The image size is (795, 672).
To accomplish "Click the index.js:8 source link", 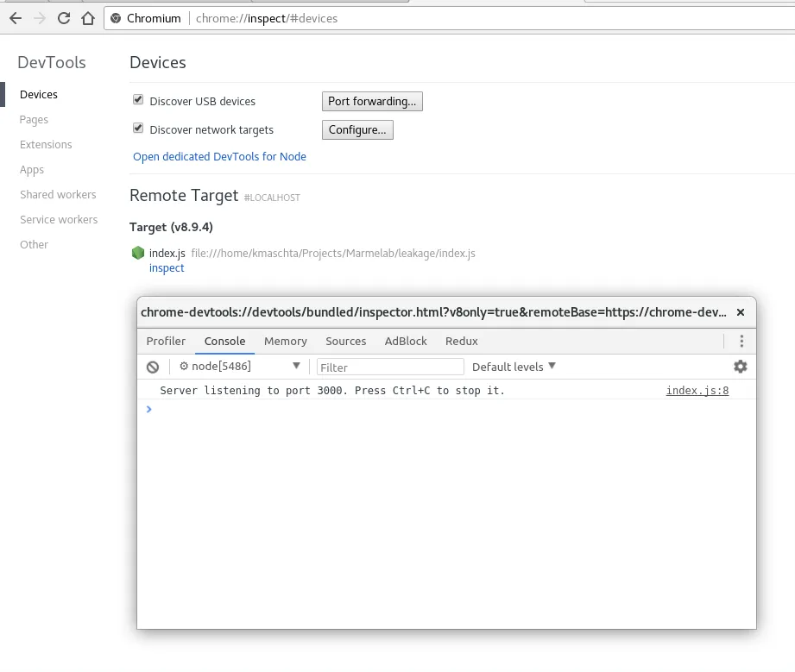I will tap(696, 390).
